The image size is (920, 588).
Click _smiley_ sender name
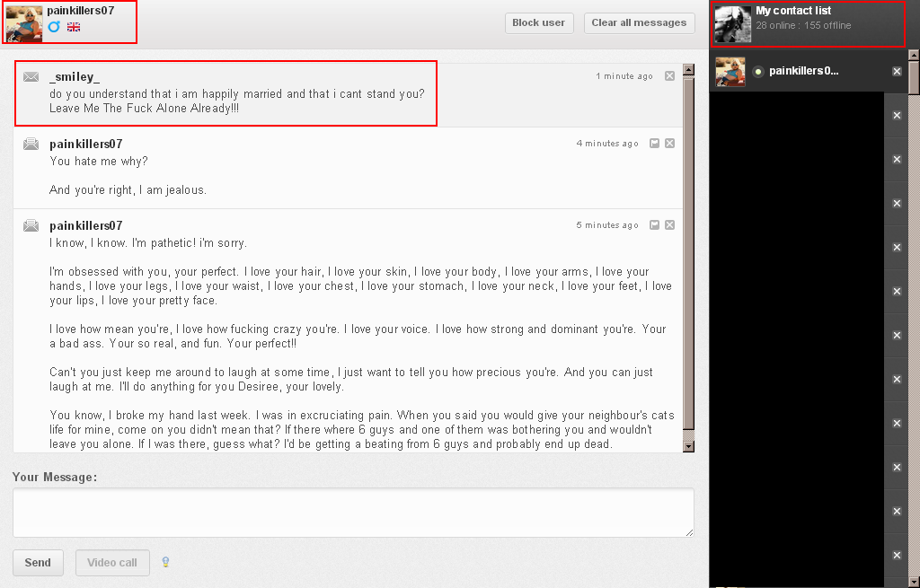pos(75,77)
